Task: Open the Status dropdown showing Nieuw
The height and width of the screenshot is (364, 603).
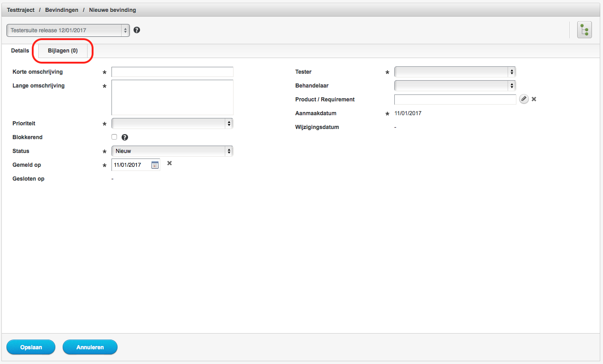Action: point(172,151)
